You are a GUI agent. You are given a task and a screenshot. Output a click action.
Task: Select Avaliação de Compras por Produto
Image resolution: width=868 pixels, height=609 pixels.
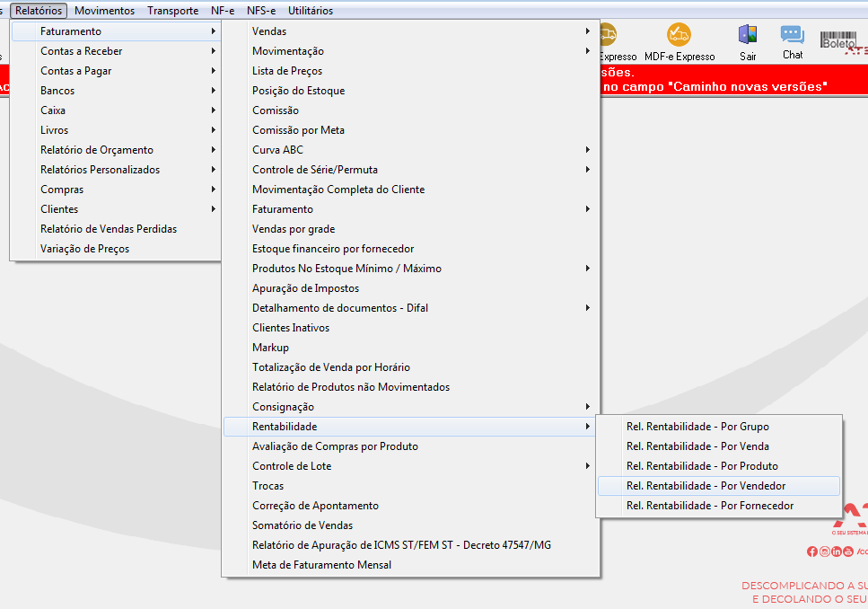[x=410, y=446]
